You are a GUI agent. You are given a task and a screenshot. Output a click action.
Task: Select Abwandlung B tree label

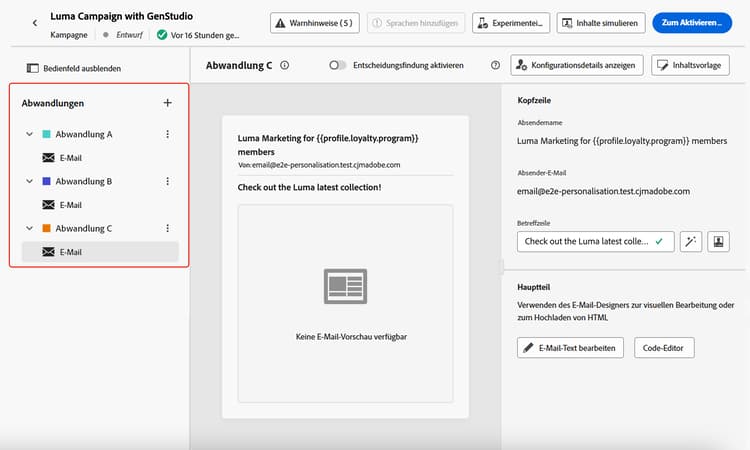pos(84,181)
